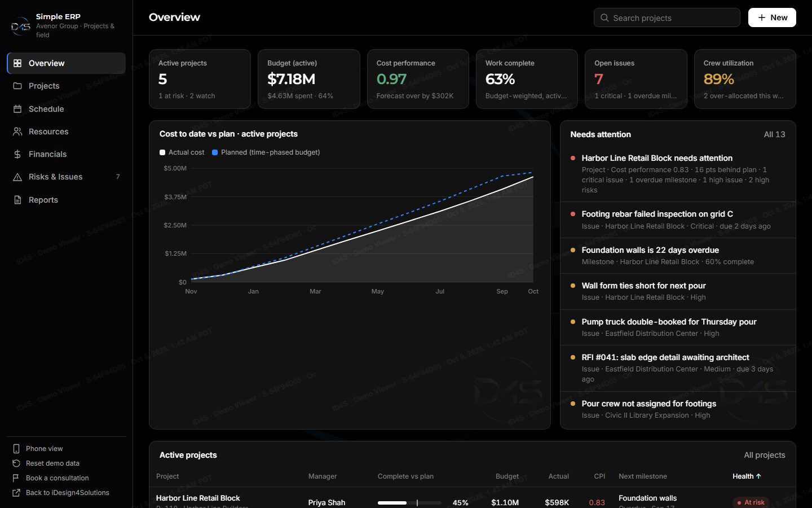
Task: Open the Schedule page
Action: 66,109
